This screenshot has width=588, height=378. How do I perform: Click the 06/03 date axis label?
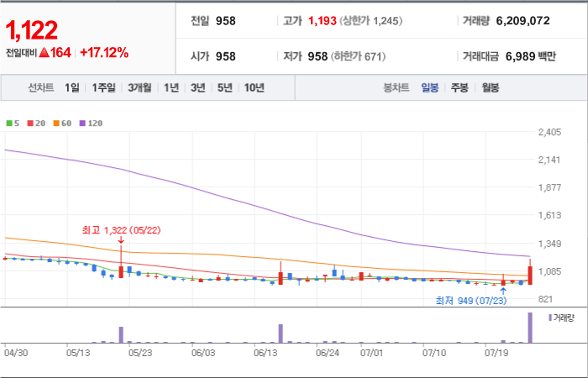(203, 354)
